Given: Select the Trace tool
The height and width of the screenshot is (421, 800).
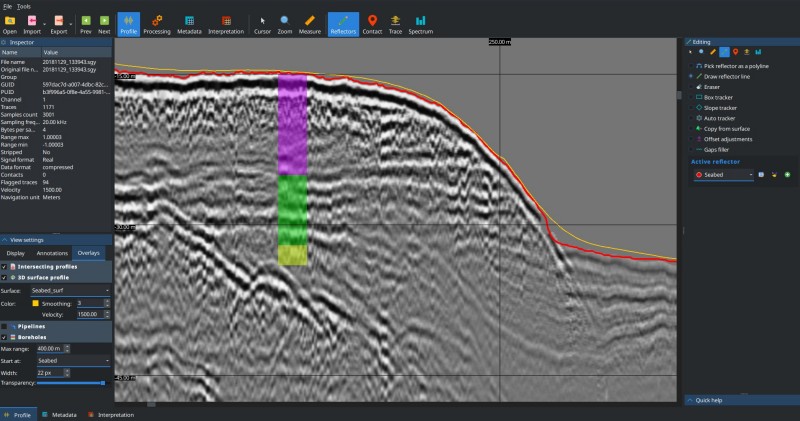Looking at the screenshot, I should tap(395, 24).
